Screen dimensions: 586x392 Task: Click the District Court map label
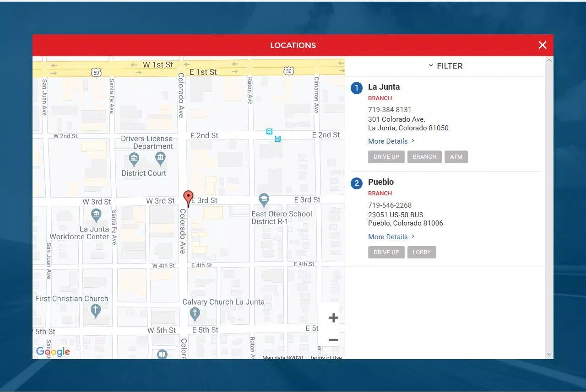(144, 173)
